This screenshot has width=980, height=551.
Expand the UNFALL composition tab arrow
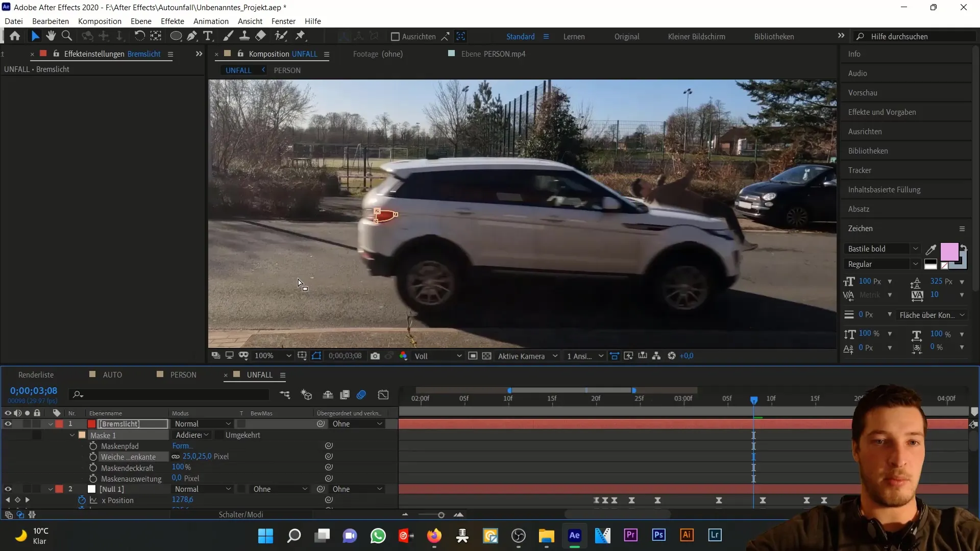(263, 70)
